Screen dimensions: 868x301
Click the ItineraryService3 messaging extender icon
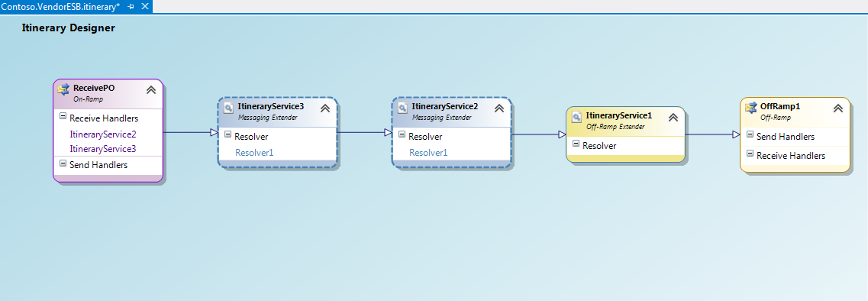point(228,108)
